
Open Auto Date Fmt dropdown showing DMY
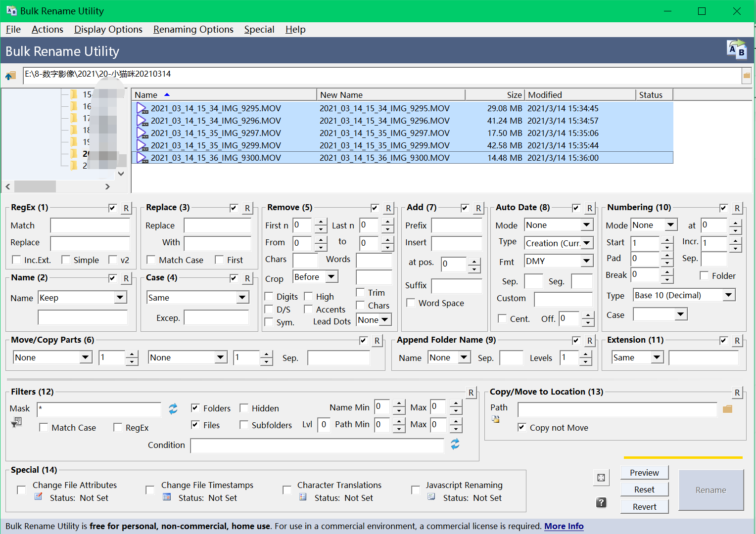tap(559, 261)
